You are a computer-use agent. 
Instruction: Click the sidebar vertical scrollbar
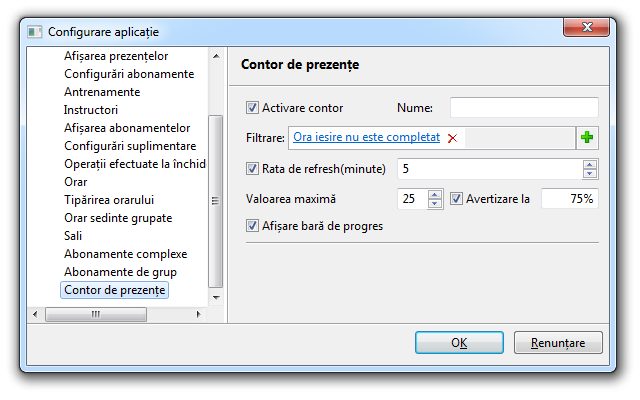[x=215, y=200]
